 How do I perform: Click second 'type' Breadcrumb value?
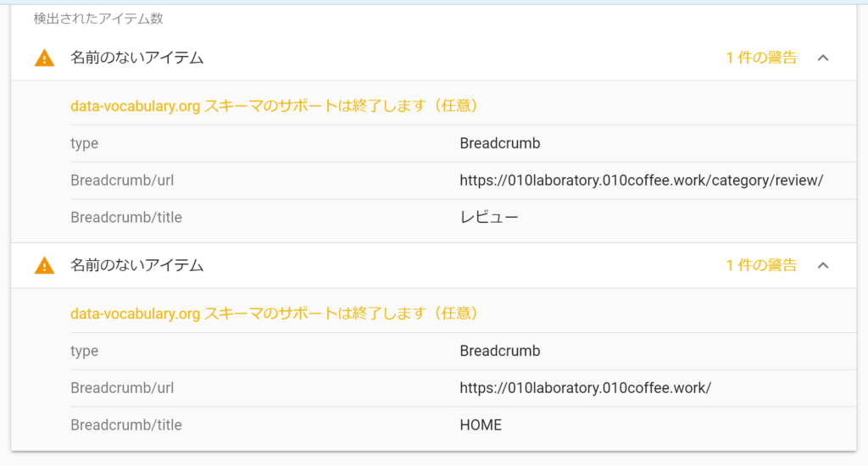[x=499, y=351]
